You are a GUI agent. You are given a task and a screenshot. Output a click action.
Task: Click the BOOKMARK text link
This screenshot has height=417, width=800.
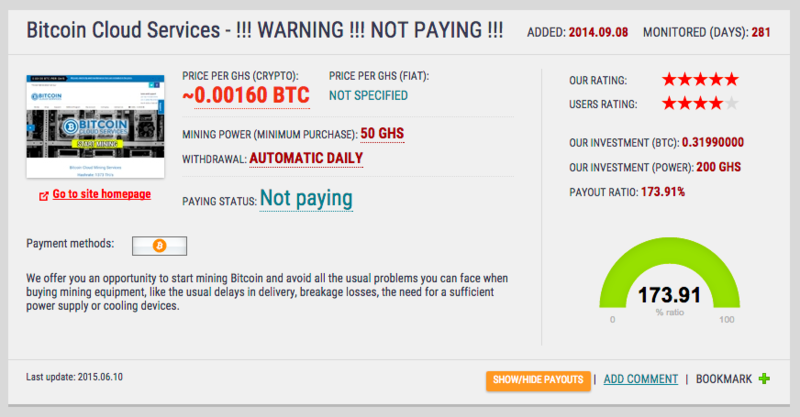(x=724, y=379)
